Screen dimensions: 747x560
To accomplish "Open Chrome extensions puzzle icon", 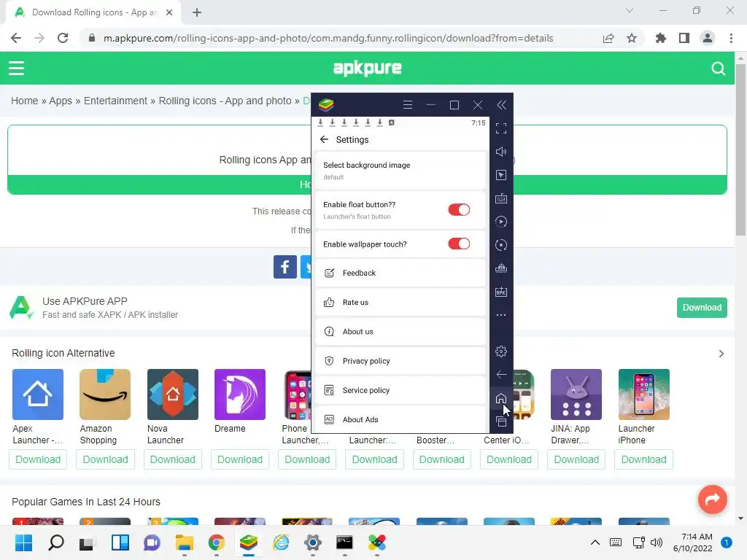I will pyautogui.click(x=660, y=38).
